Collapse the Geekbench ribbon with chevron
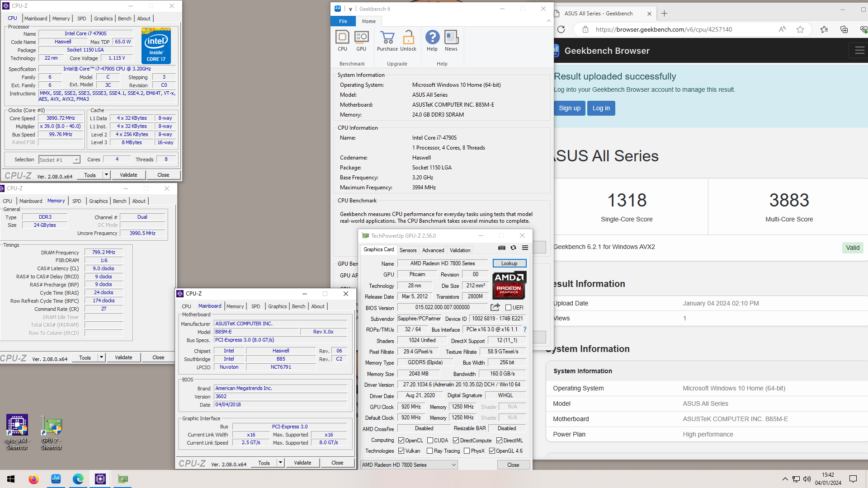 pos(548,21)
